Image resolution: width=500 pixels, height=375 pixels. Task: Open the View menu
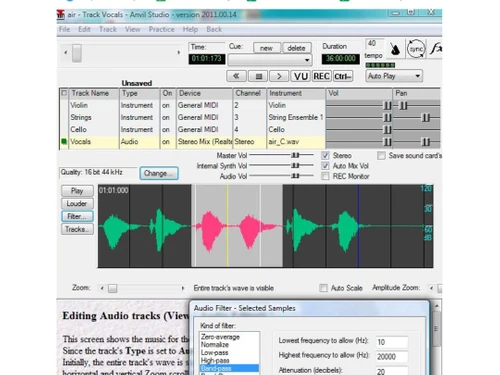click(133, 29)
